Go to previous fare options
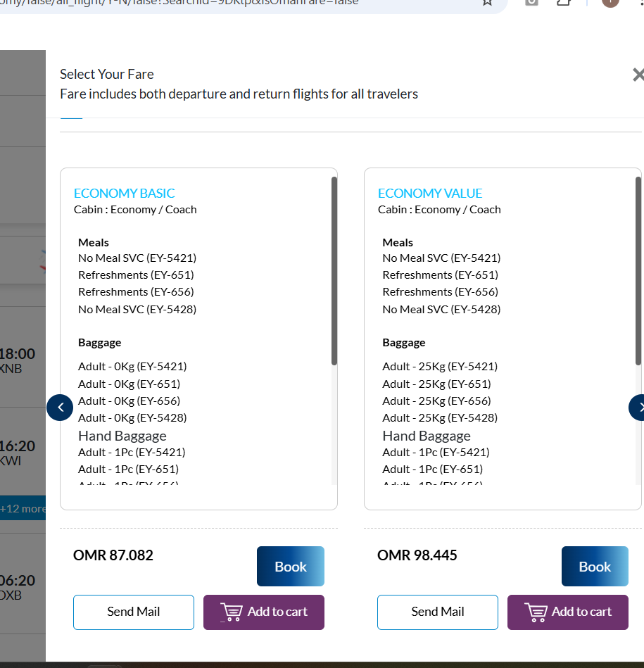The width and height of the screenshot is (644, 668). click(60, 407)
